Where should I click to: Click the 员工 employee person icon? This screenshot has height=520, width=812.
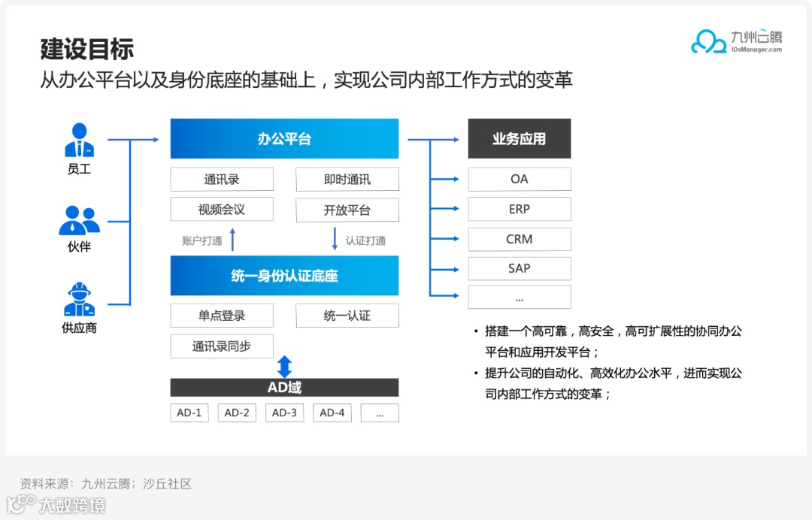pos(79,140)
